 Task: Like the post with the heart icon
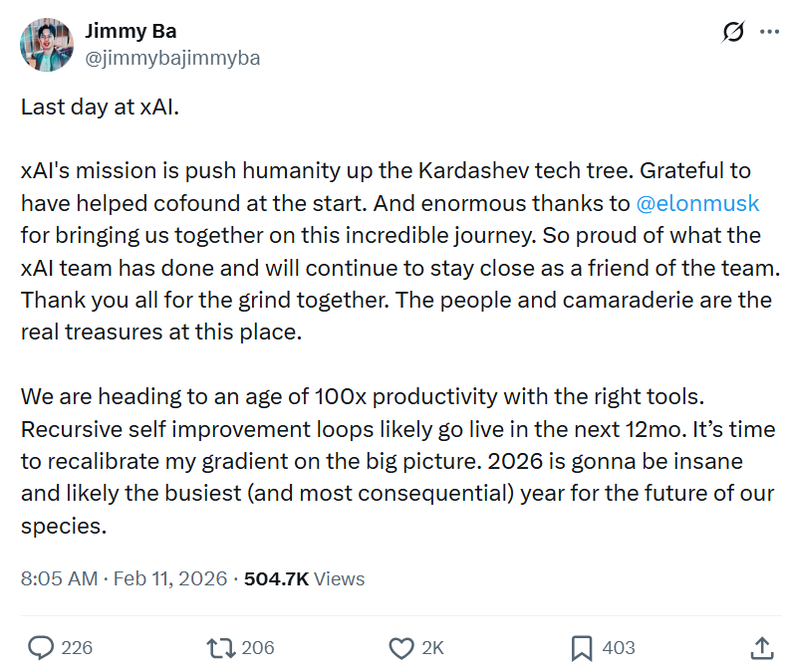[400, 648]
